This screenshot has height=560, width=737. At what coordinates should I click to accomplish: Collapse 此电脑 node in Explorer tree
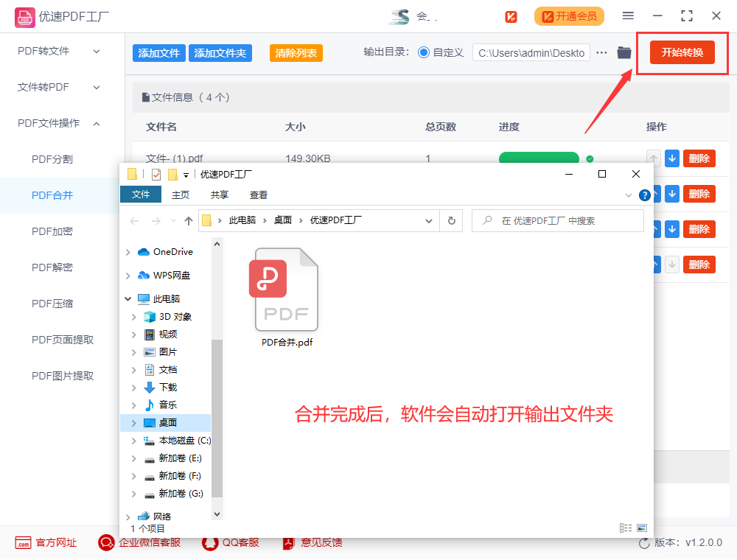pyautogui.click(x=128, y=299)
